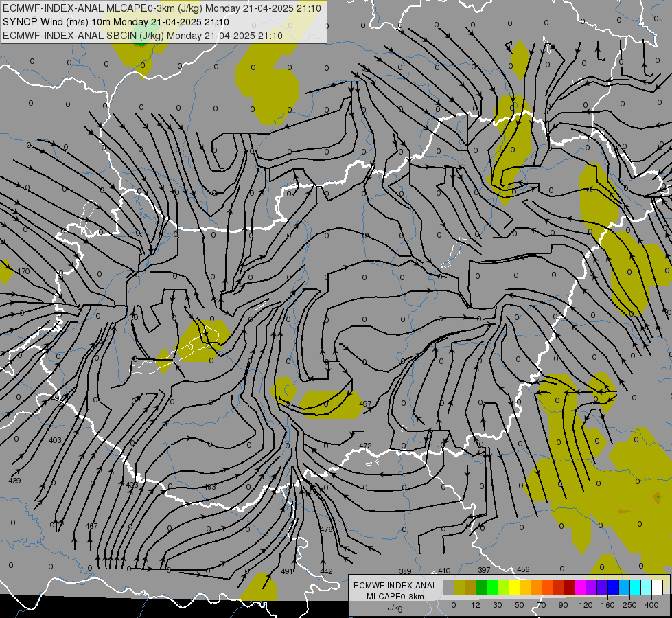Click the legend label '90'

tap(563, 605)
